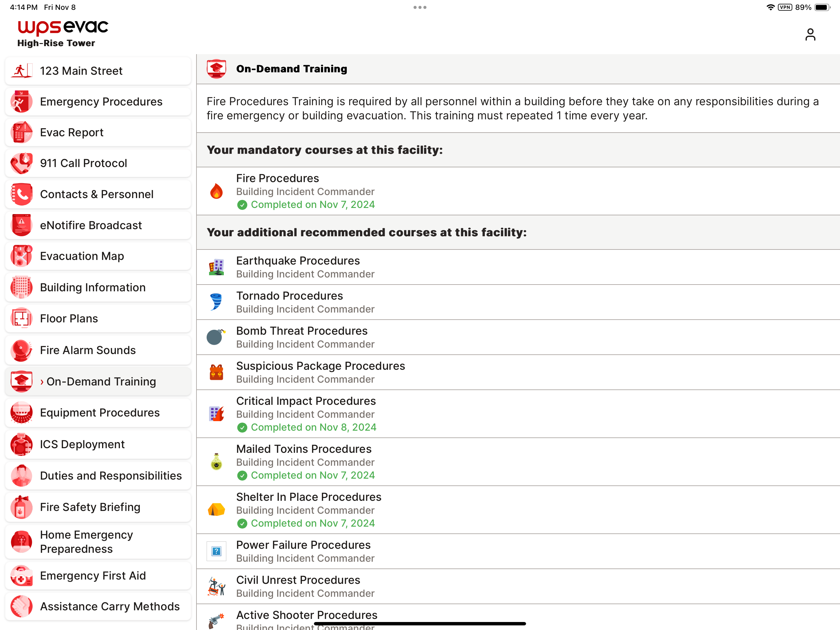Screen dimensions: 840x630
Task: Open eNotifire Broadcast
Action: [98, 225]
